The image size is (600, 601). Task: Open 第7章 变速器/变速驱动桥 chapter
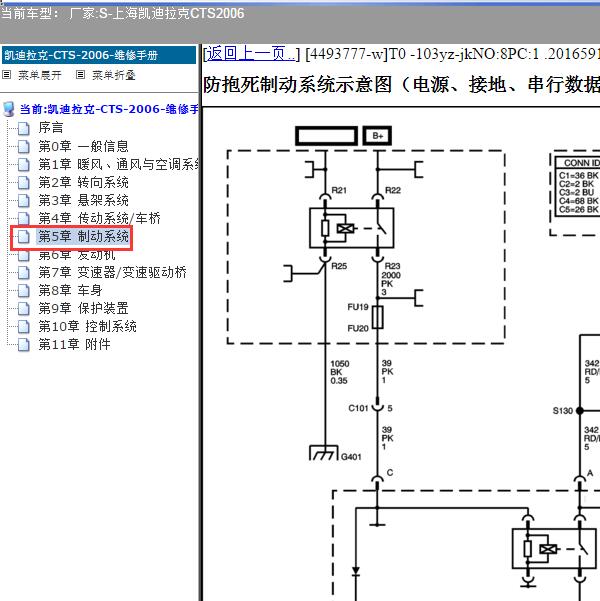112,273
